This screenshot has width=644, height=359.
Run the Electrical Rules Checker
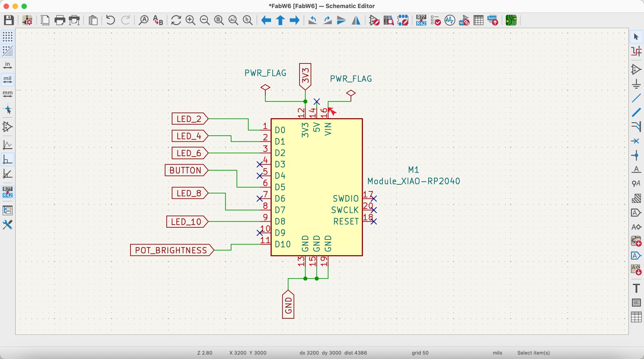pyautogui.click(x=435, y=20)
